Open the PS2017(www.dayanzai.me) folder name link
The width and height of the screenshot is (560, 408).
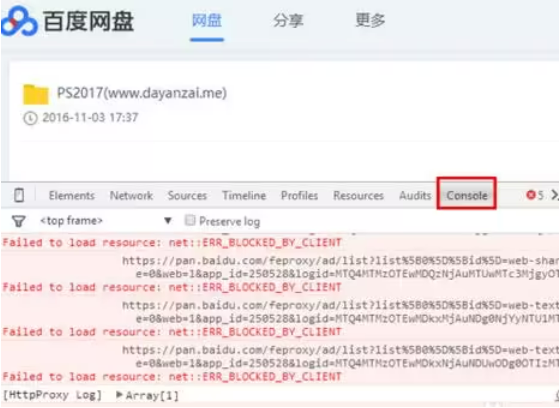pyautogui.click(x=142, y=93)
